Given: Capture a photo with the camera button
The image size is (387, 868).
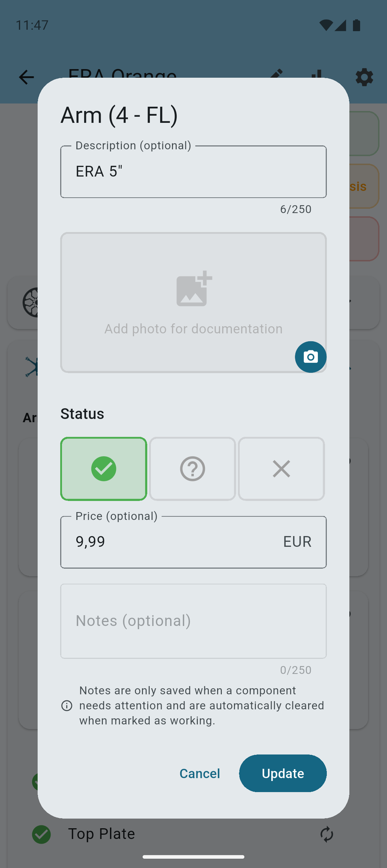Looking at the screenshot, I should pos(310,357).
